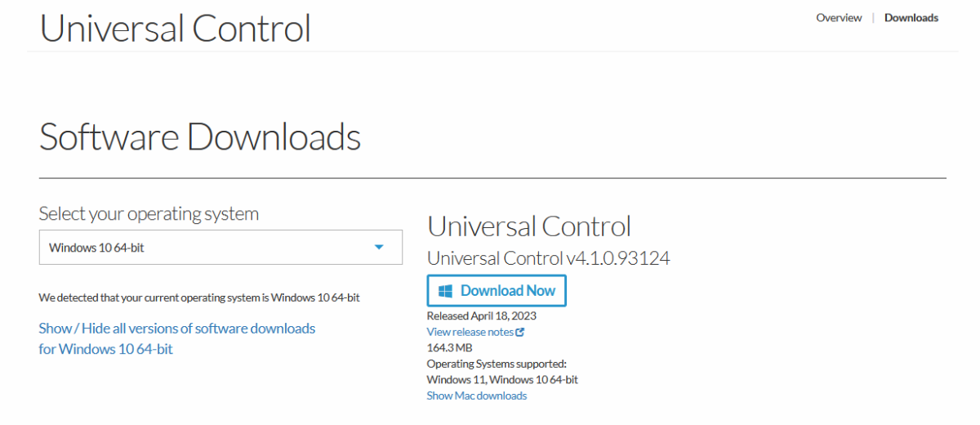Click the Windows 11, Windows 10 64-bit text
Viewport: 980px width, 425px height.
502,379
